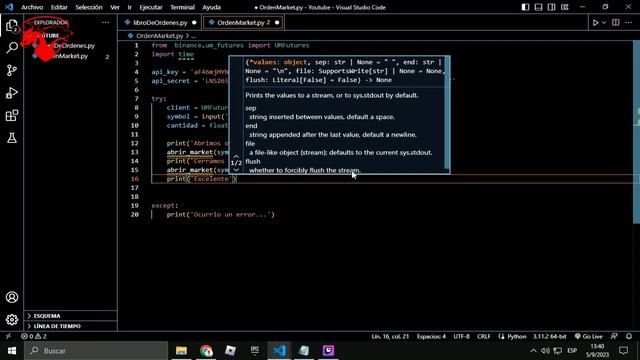The width and height of the screenshot is (640, 360).
Task: Show hidden system tray icons
Action: (533, 351)
